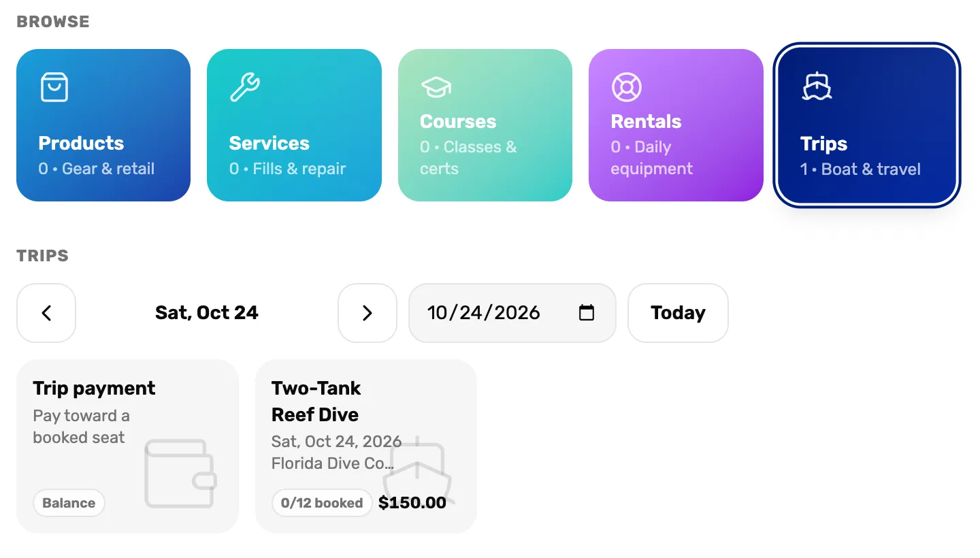Click the "1 • Boat & travel" subtitle
The width and height of the screenshot is (980, 558).
[860, 169]
